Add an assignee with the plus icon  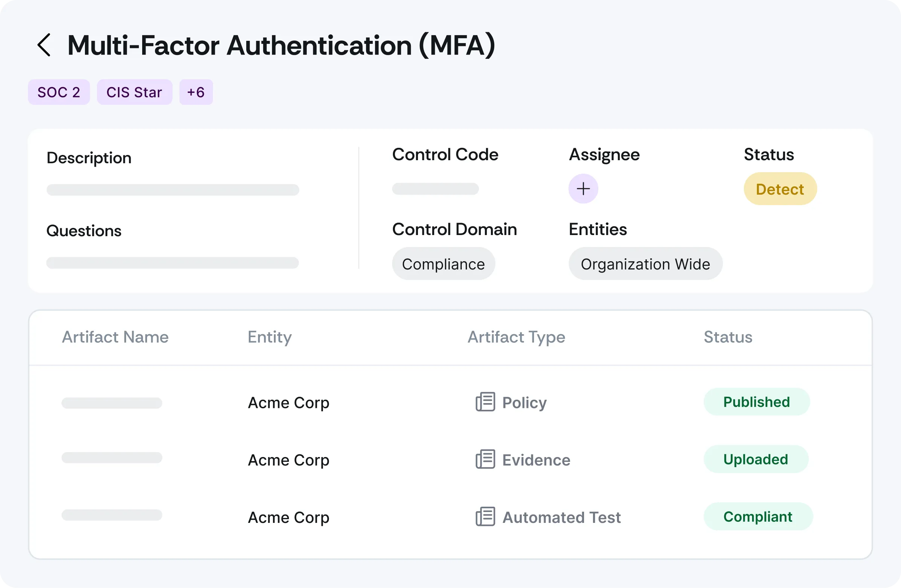[583, 189]
